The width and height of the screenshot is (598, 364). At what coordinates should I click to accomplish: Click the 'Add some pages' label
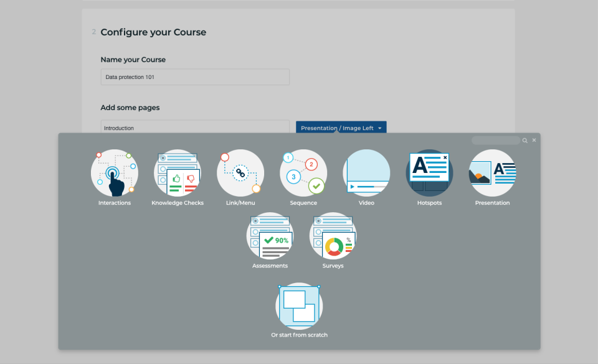[x=130, y=108]
